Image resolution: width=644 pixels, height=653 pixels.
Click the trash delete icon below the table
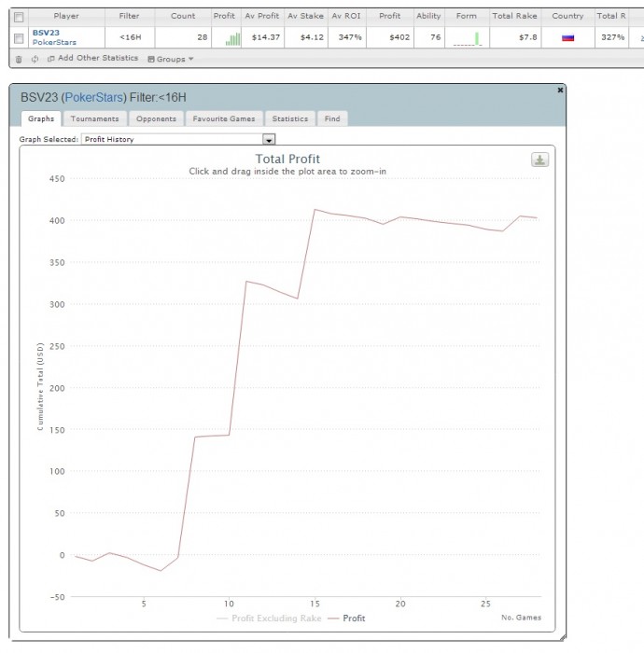tap(19, 59)
